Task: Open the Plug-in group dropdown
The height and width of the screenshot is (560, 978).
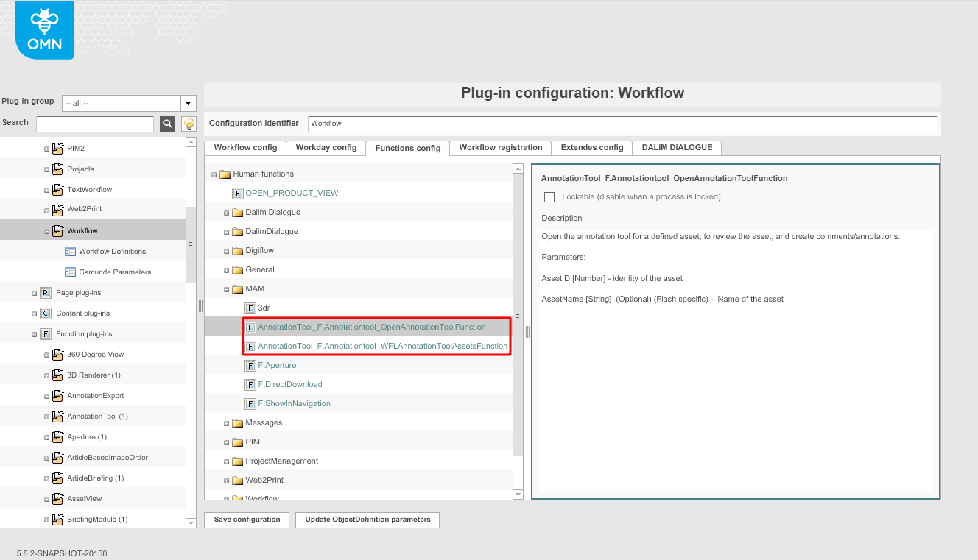Action: coord(189,104)
